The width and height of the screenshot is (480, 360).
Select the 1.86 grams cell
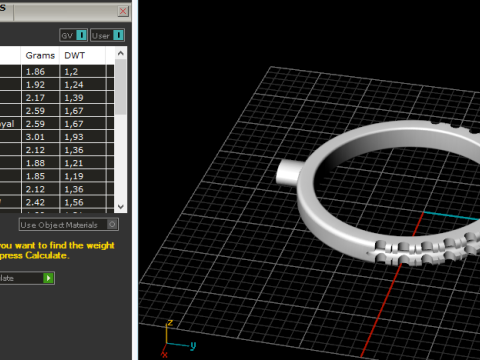coord(40,72)
